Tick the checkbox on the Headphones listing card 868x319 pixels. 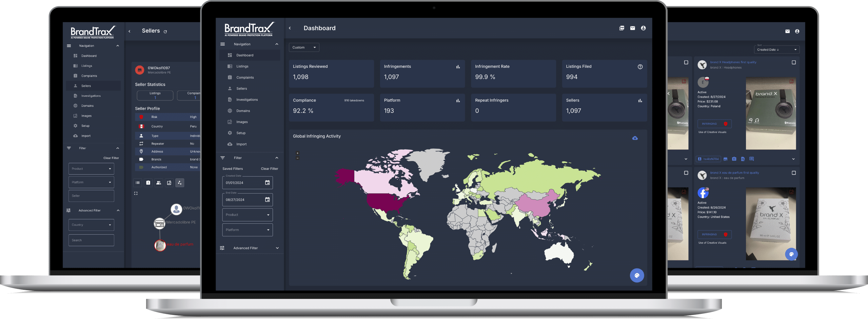pos(793,62)
